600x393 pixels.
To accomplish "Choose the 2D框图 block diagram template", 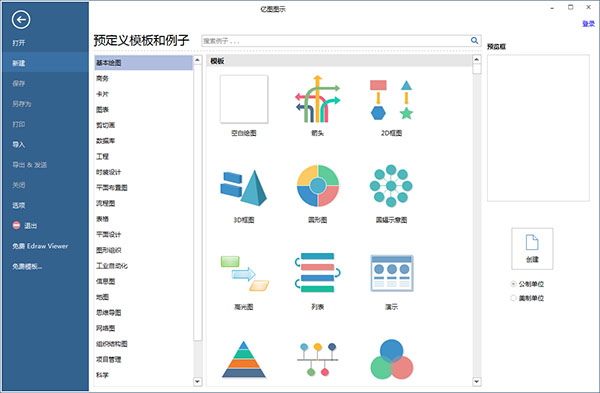I will [x=391, y=99].
